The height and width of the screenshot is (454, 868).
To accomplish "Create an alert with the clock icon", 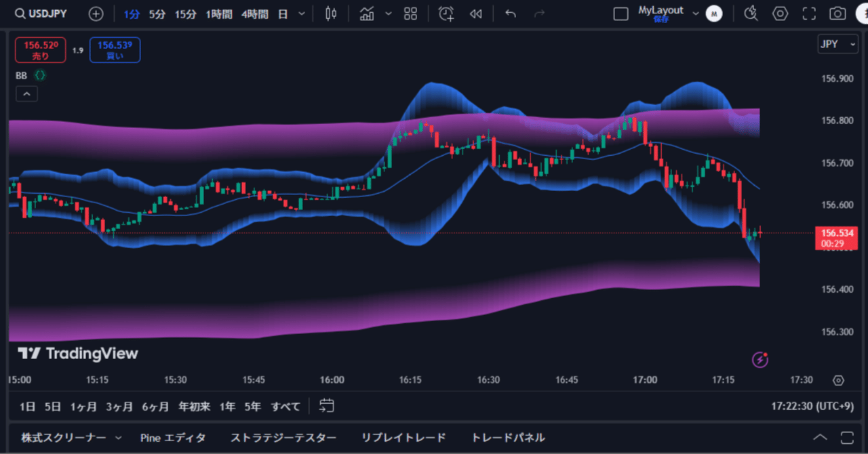I will coord(446,14).
